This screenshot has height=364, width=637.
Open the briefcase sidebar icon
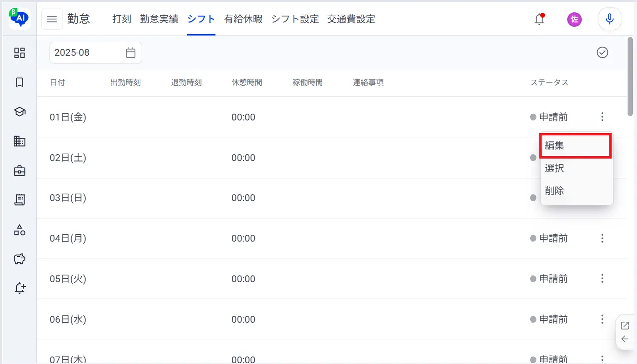(19, 171)
